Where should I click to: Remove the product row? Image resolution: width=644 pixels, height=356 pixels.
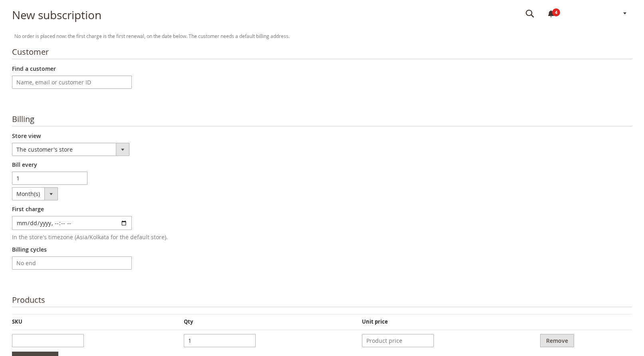[x=557, y=341]
